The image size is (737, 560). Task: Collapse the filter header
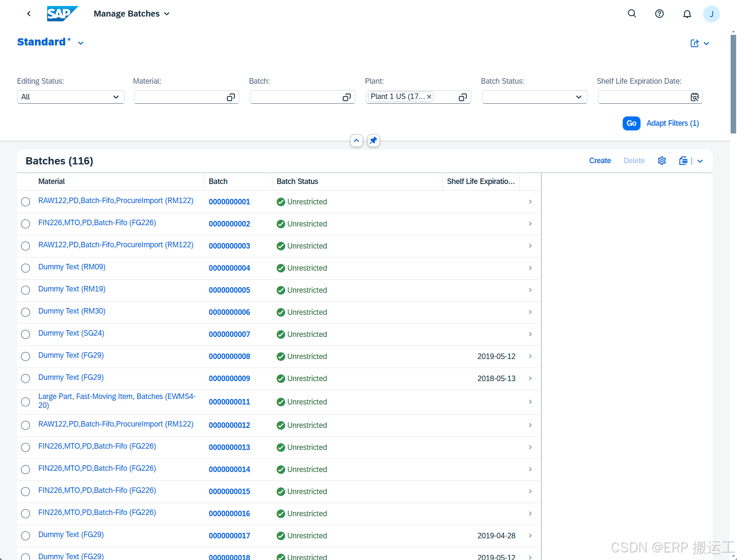pyautogui.click(x=357, y=141)
